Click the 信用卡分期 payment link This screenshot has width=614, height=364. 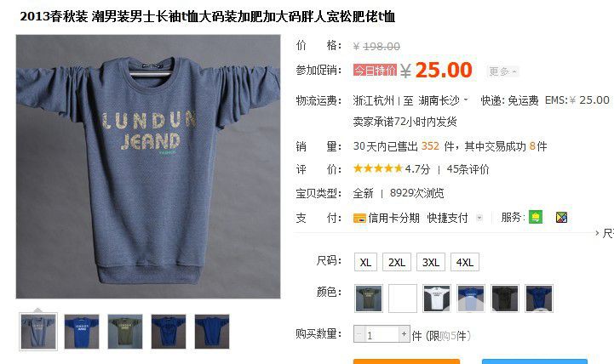(393, 219)
